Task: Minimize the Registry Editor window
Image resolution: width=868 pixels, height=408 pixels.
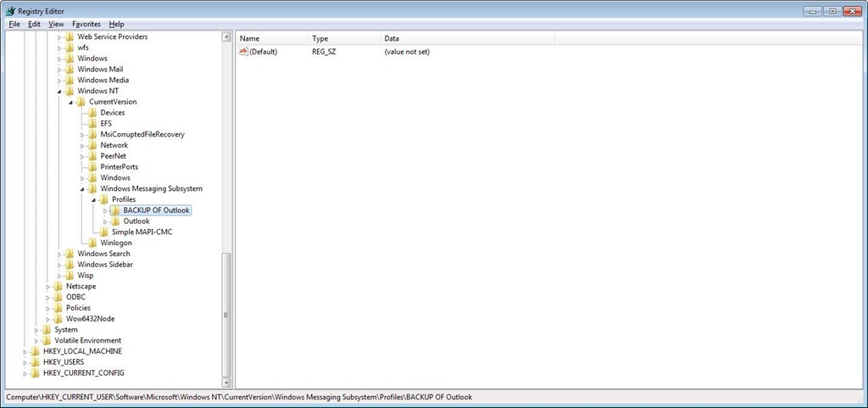Action: coord(813,10)
